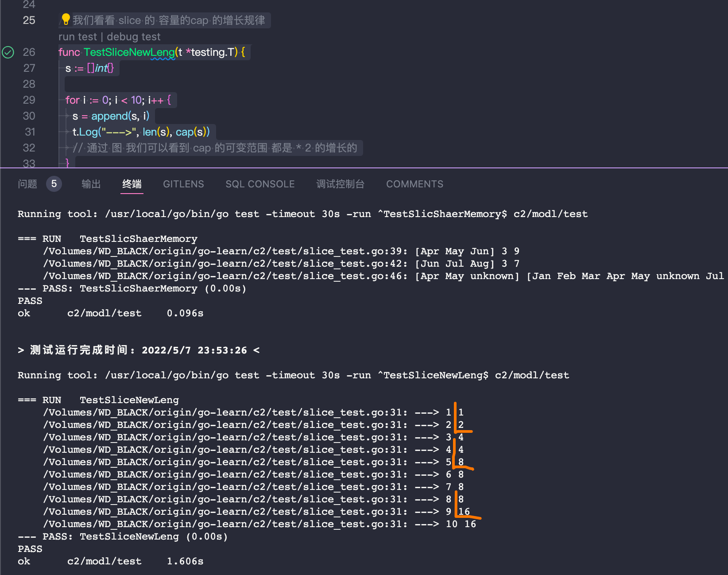Click line number 31 in the gutter
Viewport: 728px width, 575px height.
[x=30, y=132]
